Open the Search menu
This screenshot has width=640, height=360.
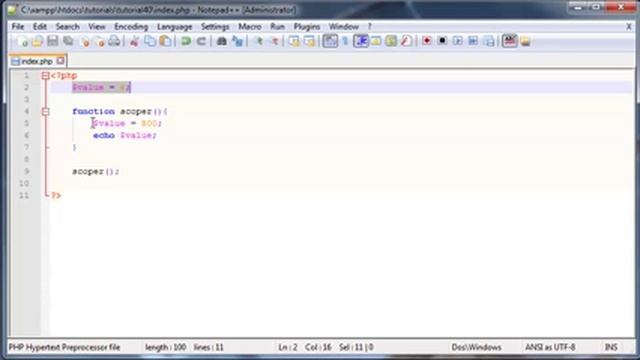click(67, 27)
